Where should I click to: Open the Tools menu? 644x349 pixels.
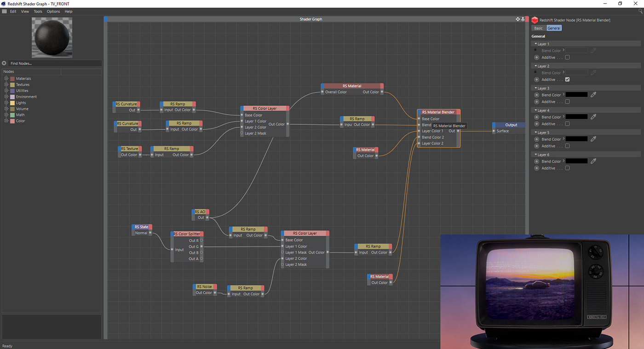click(x=38, y=12)
